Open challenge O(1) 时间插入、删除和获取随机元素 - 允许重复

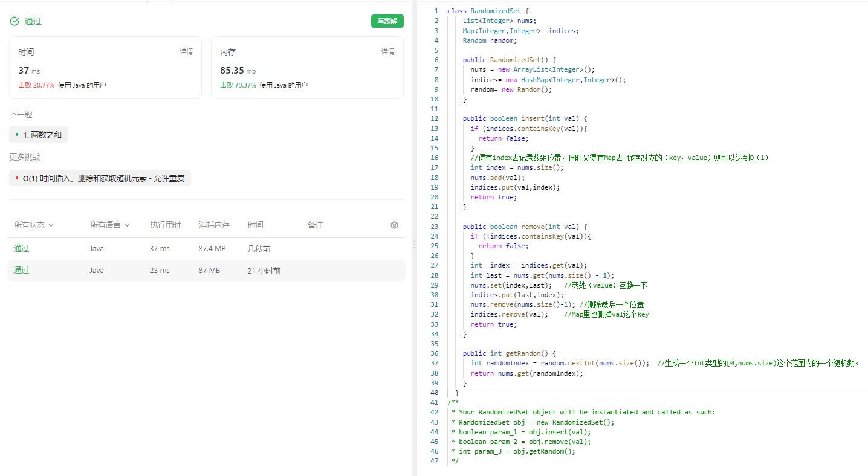(100, 178)
